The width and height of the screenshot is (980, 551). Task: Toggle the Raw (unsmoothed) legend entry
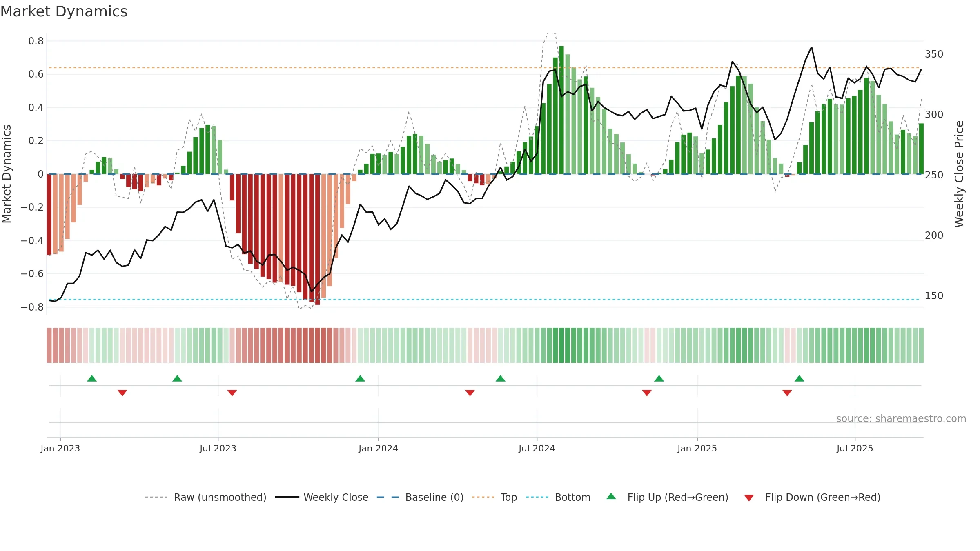coord(206,497)
